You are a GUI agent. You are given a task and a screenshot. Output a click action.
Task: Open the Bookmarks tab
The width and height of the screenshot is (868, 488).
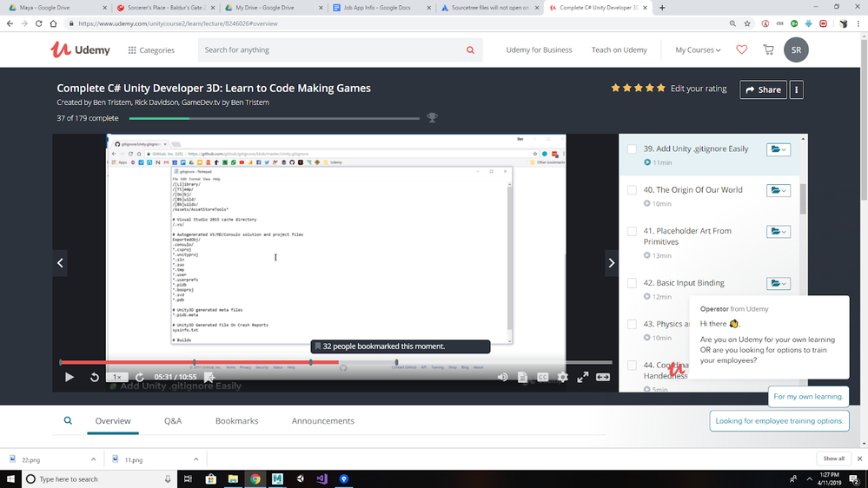(x=236, y=421)
